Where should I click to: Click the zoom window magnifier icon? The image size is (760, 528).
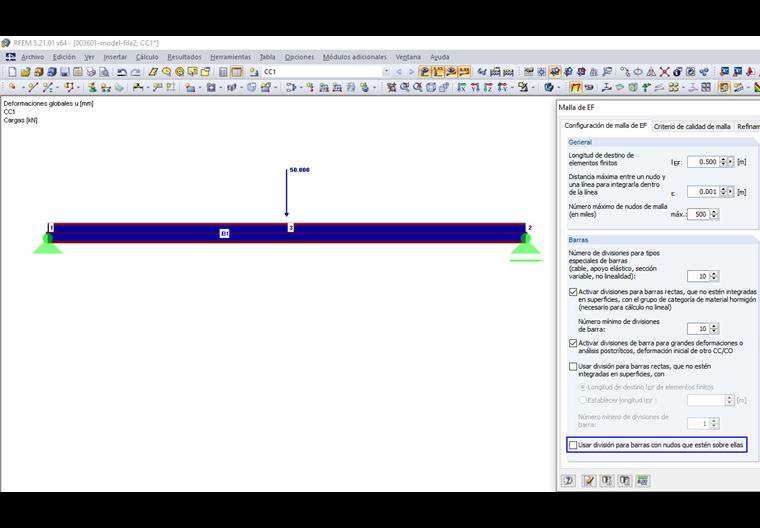click(404, 87)
